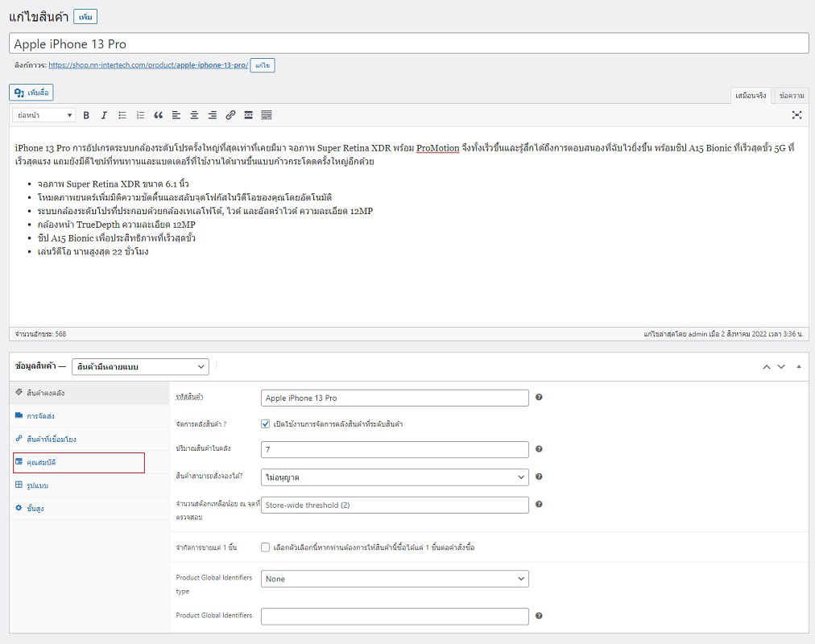815x644 pixels.
Task: Toggle bold formatting in editor toolbar
Action: click(86, 115)
